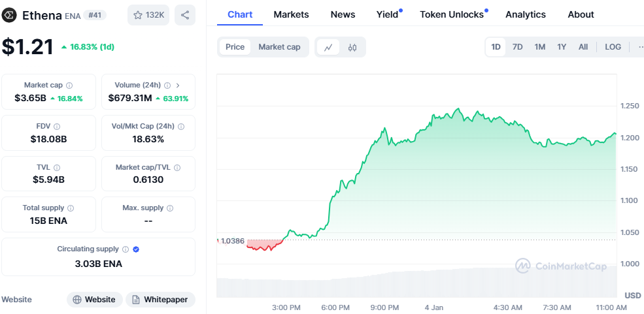The height and width of the screenshot is (314, 644).
Task: Click the $18.08B FDV value
Action: click(48, 139)
